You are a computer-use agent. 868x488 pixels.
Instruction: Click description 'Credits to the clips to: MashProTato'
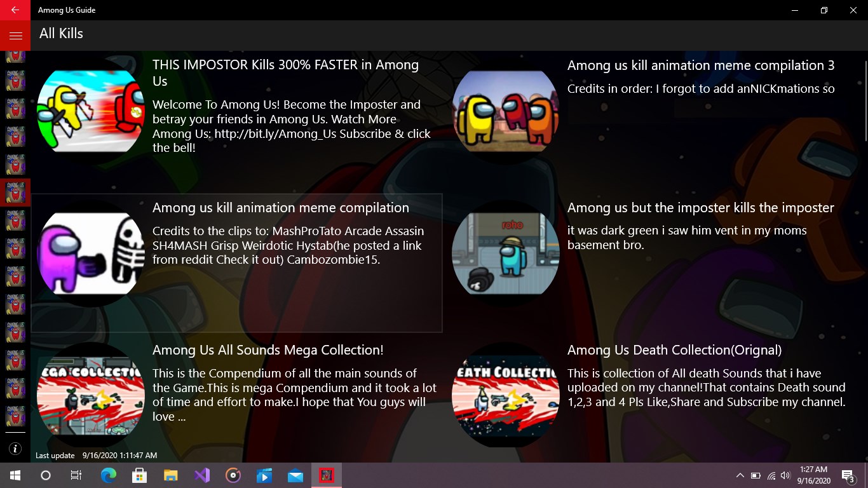[x=288, y=245]
